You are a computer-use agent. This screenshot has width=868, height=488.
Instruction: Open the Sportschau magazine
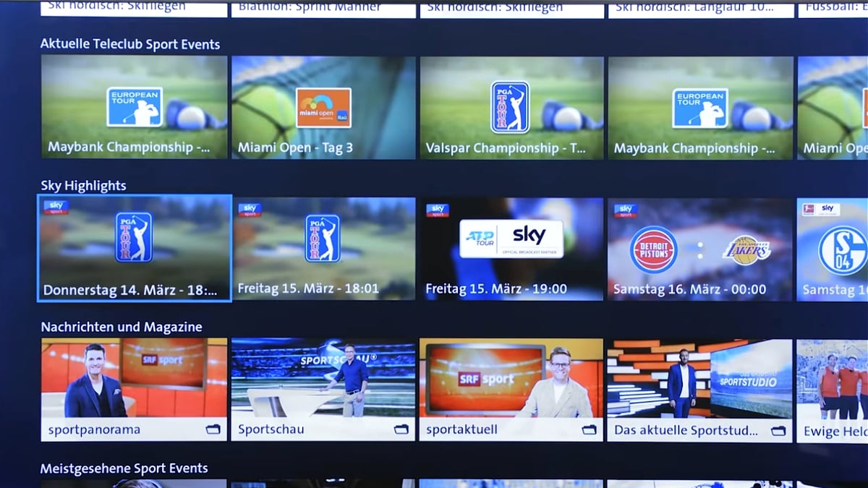323,390
